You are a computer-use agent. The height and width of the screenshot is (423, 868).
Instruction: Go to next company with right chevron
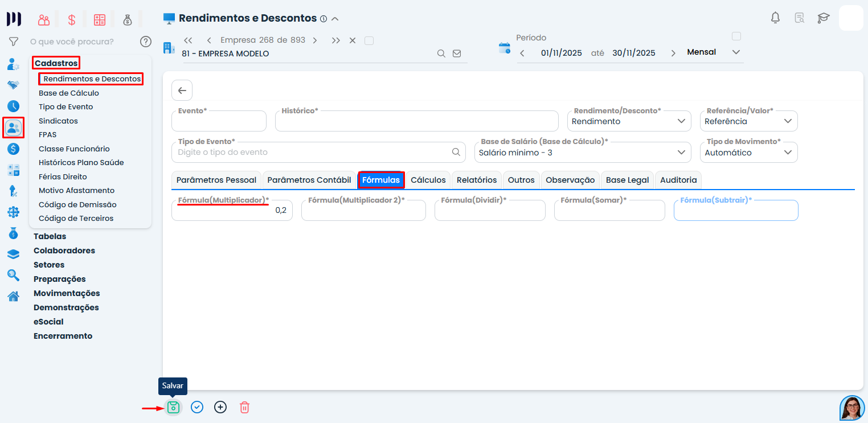(315, 40)
